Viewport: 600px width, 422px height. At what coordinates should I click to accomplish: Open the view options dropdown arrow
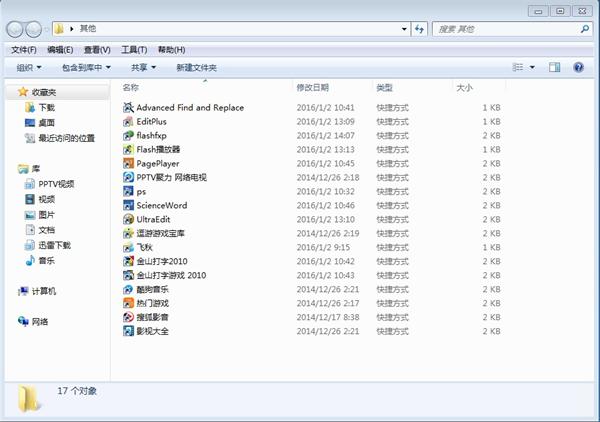(x=531, y=67)
